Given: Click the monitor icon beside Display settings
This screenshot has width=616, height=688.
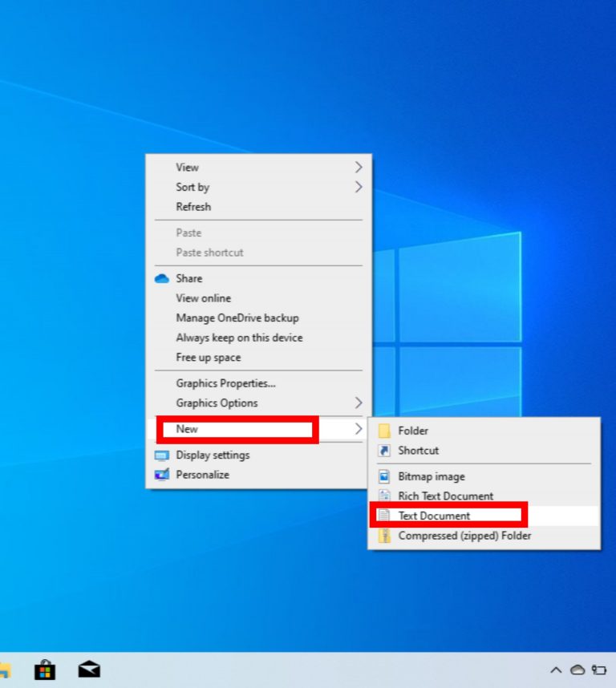Looking at the screenshot, I should click(162, 455).
